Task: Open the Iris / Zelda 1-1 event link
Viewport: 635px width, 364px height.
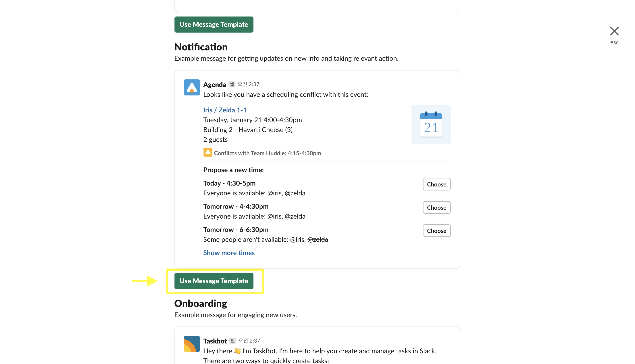Action: (225, 110)
